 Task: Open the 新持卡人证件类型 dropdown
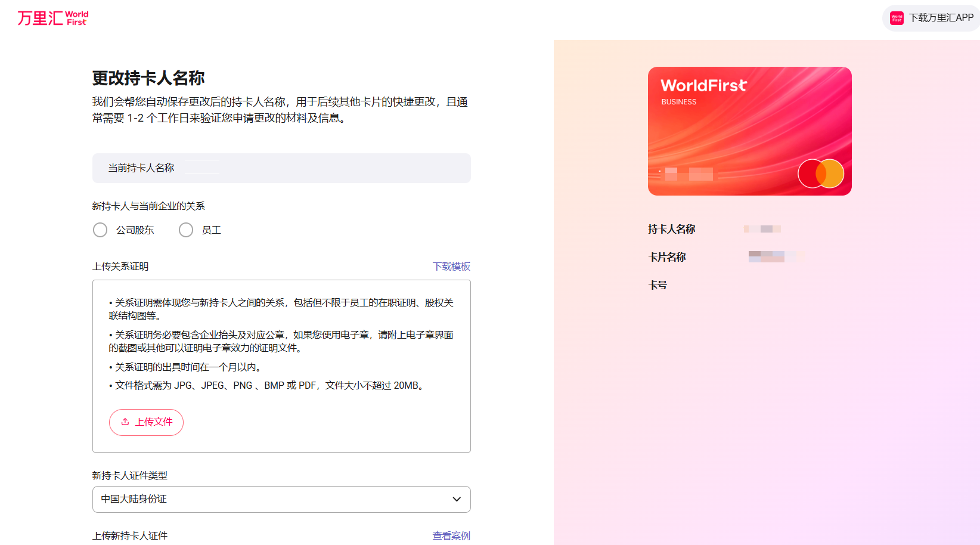point(281,499)
